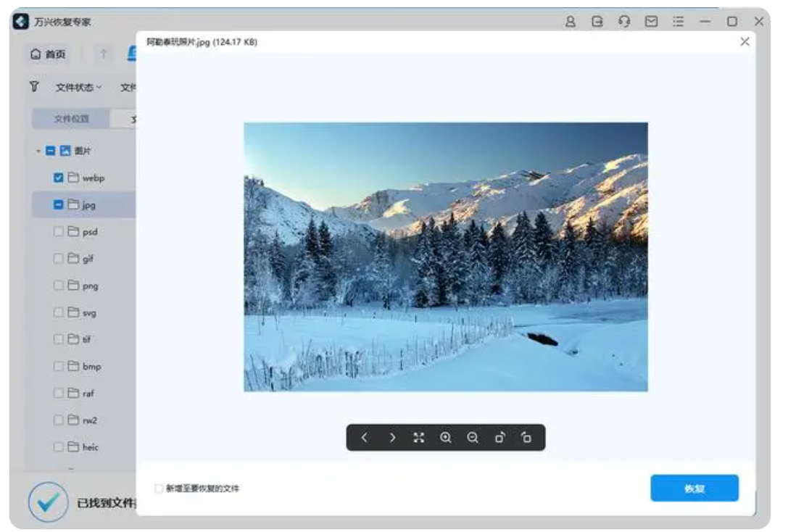788x532 pixels.
Task: Click the preview file name title text
Action: pyautogui.click(x=202, y=42)
